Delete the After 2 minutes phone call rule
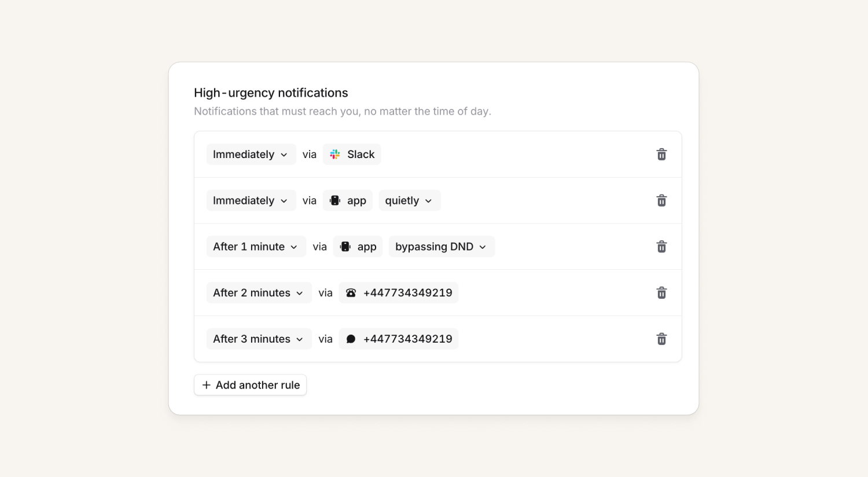868x477 pixels. [661, 293]
